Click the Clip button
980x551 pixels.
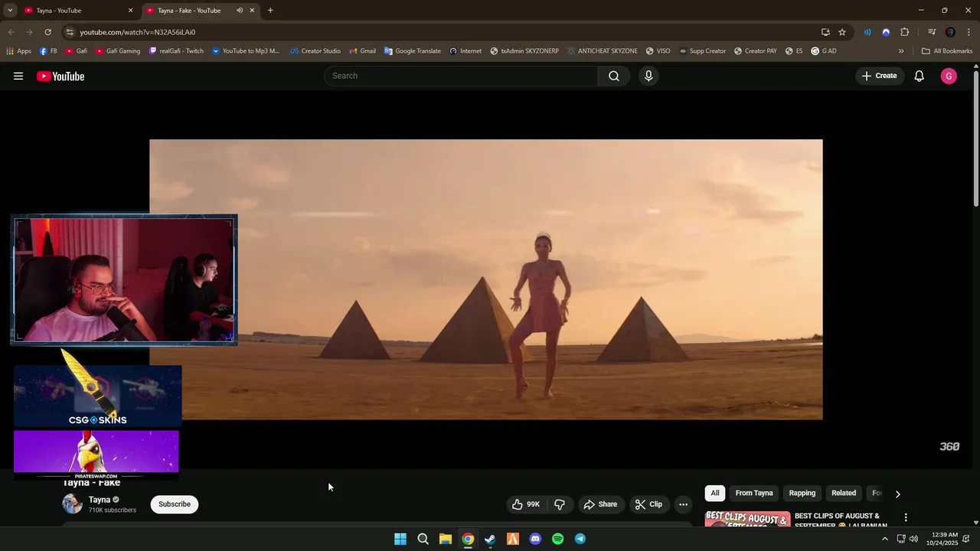(x=648, y=504)
